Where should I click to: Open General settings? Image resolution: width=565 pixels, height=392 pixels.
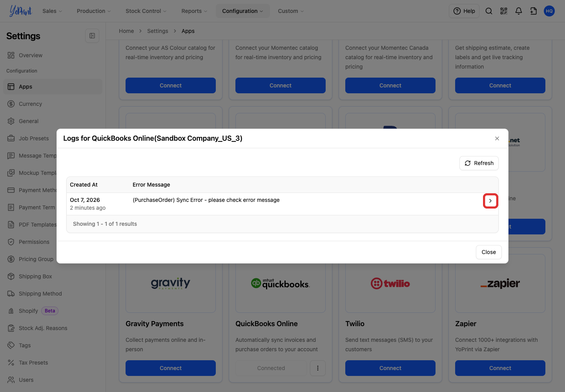click(x=53, y=121)
